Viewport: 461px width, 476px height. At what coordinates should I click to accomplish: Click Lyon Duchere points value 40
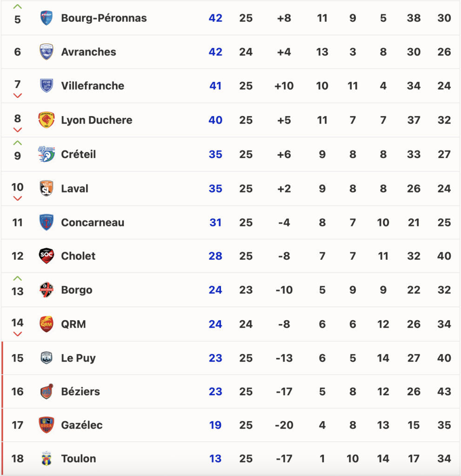tap(215, 120)
